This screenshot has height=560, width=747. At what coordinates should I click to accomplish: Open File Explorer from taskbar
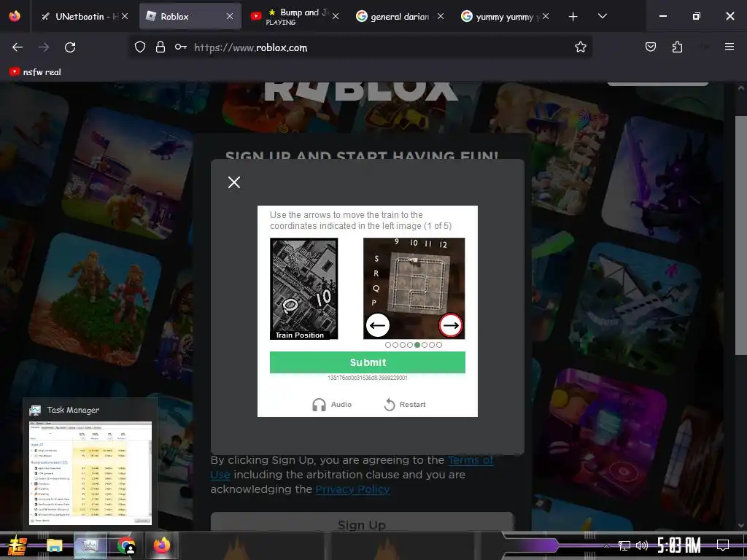pos(54,545)
